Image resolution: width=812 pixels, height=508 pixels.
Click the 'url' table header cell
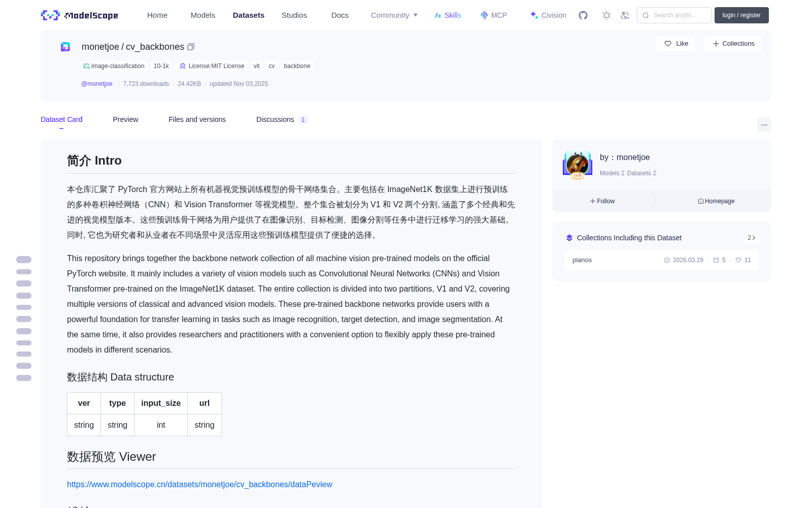[x=205, y=403]
